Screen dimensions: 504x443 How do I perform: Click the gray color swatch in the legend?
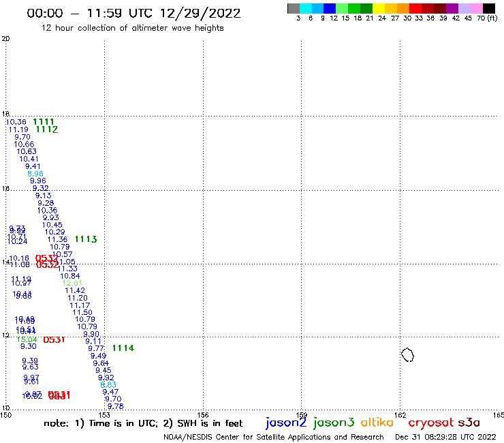tap(294, 8)
